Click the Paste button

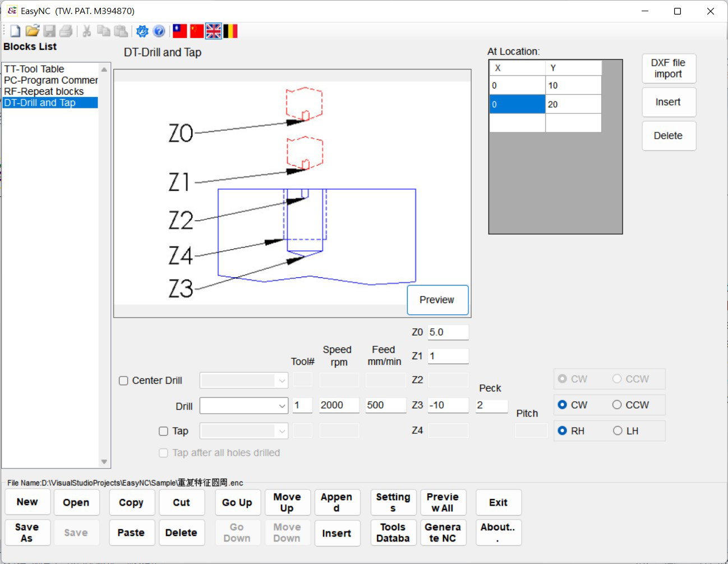[x=131, y=533]
